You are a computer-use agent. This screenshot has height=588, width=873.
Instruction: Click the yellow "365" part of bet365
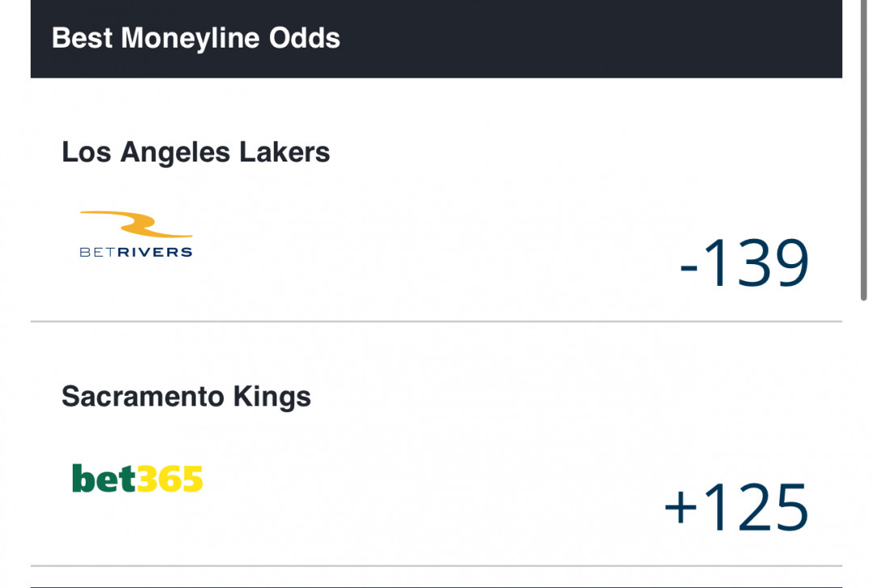(x=169, y=480)
